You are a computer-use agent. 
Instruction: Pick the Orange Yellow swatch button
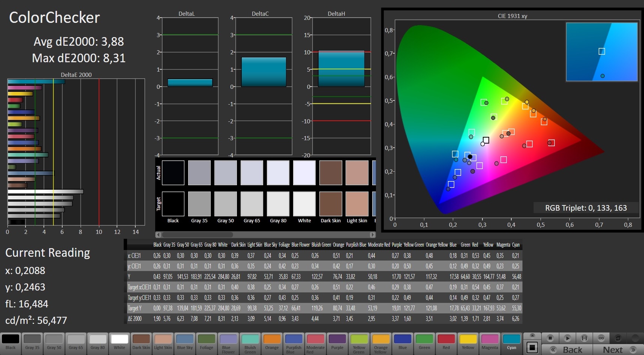click(381, 343)
